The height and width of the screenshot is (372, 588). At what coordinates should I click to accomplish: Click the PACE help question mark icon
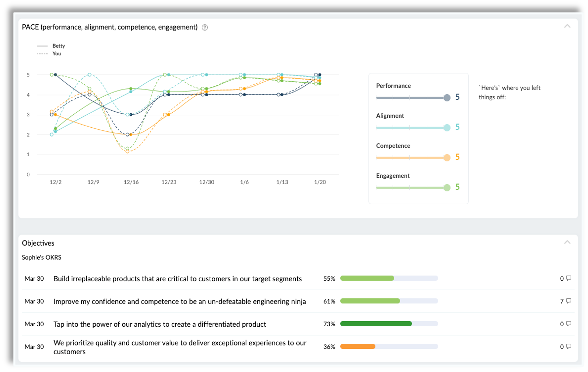[x=205, y=27]
